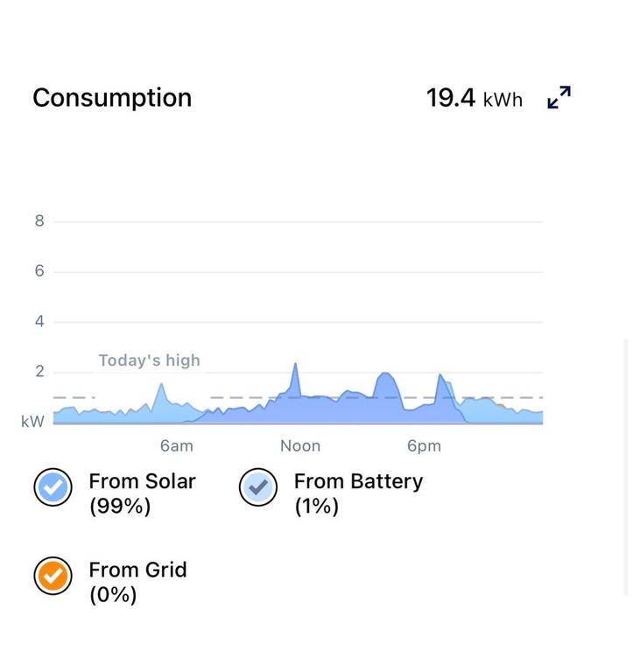Click the From Grid (0%) label
The height and width of the screenshot is (672, 633).
pyautogui.click(x=137, y=583)
